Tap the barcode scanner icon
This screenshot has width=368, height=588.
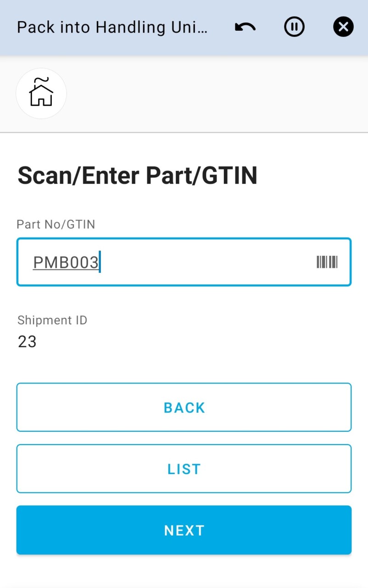point(327,262)
